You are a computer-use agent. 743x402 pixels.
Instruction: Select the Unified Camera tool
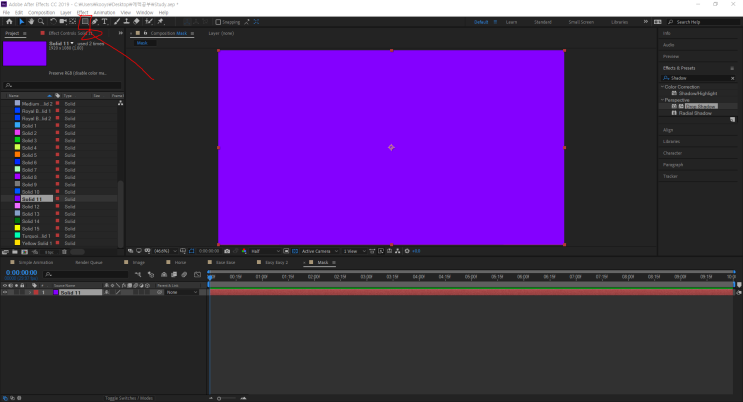[63, 22]
